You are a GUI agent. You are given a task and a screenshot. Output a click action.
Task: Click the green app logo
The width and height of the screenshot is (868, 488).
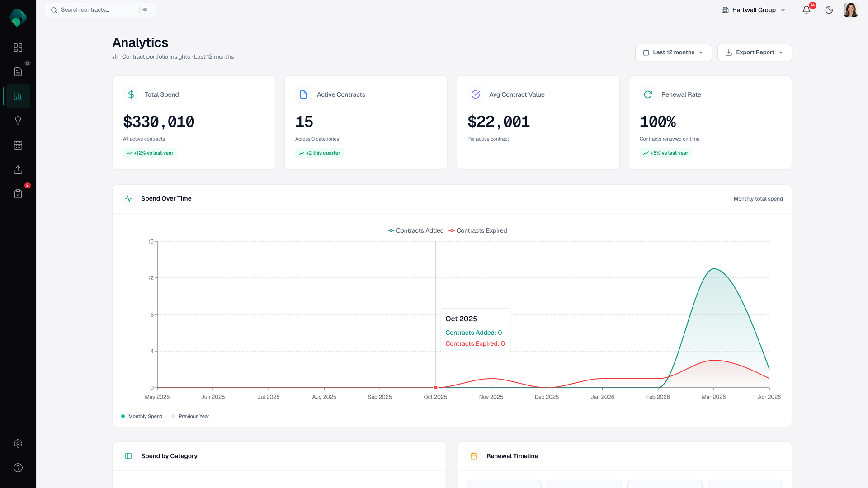(x=18, y=18)
